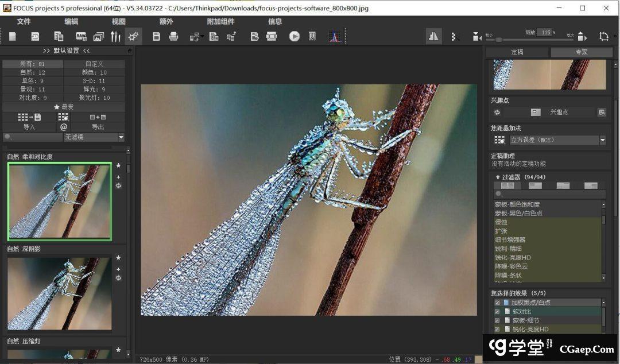Switch to the 定稿 tab
Viewport: 620px width, 364px height.
pos(517,52)
